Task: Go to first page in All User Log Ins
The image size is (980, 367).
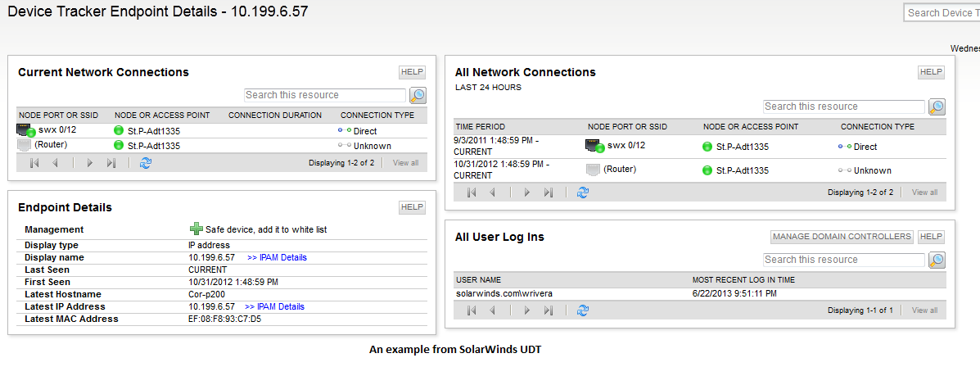Action: click(x=472, y=310)
